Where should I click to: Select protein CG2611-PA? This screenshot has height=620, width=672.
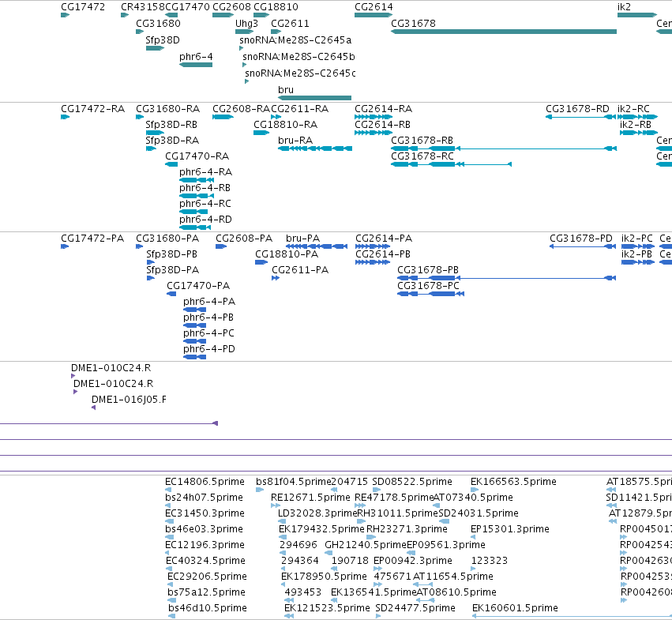pyautogui.click(x=300, y=270)
